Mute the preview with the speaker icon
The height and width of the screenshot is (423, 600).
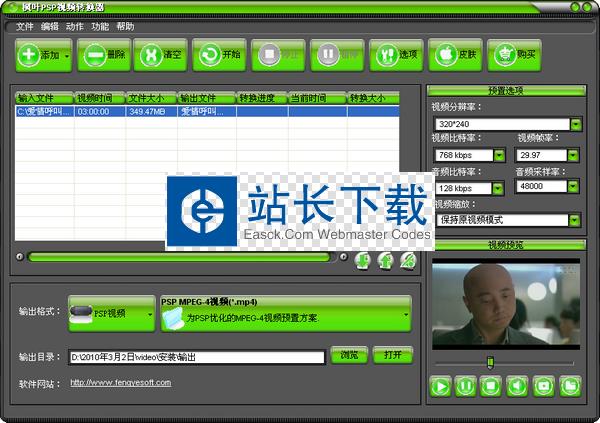[517, 385]
